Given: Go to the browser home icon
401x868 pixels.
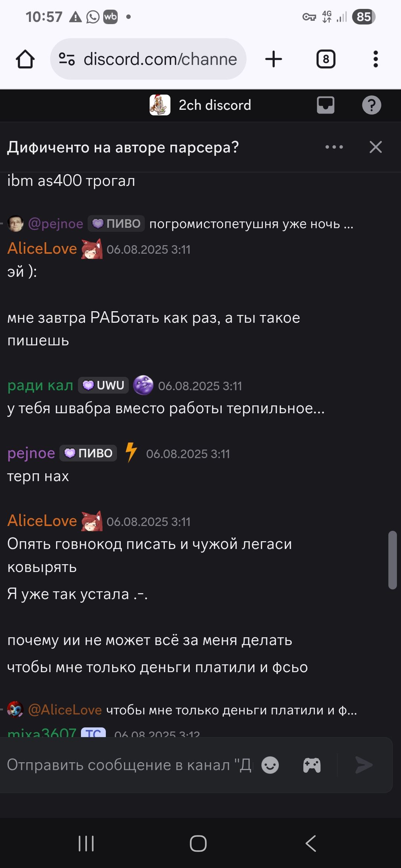Looking at the screenshot, I should [x=25, y=59].
